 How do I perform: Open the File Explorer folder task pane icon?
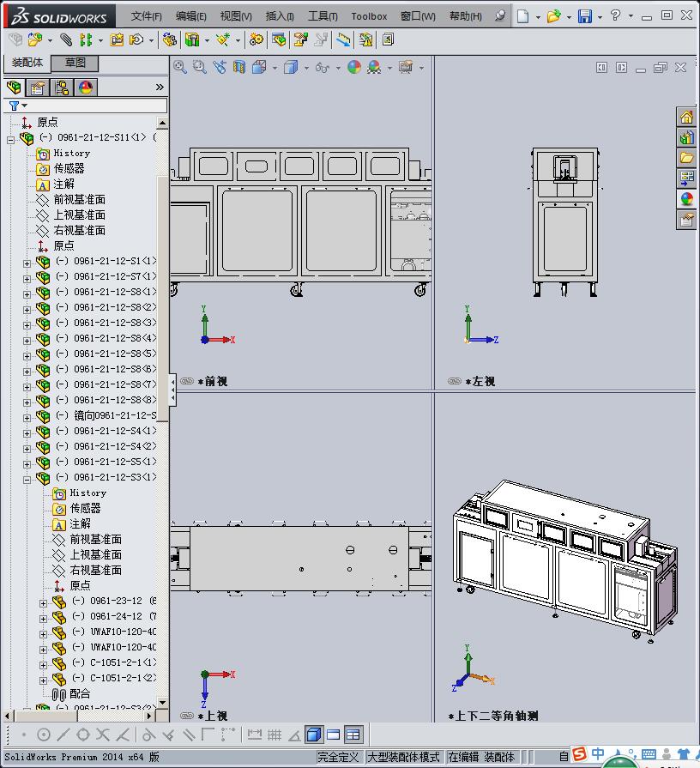point(686,158)
